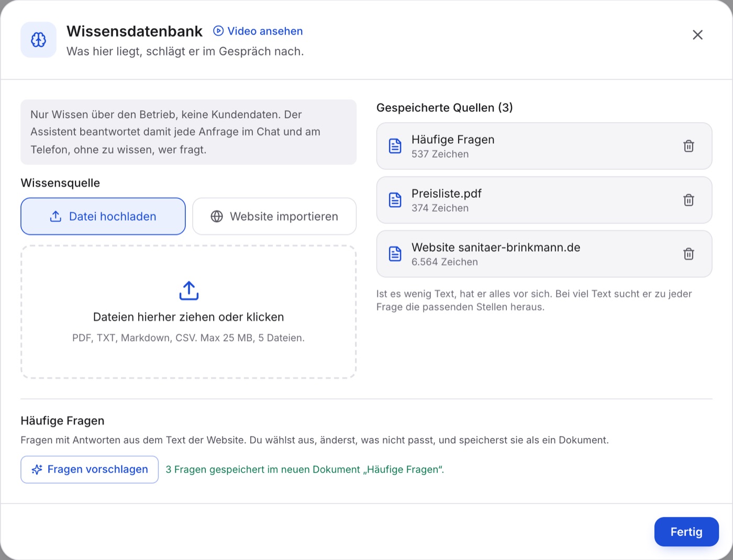Click document icon of Website sanitaer-brinkmann.de

click(395, 254)
